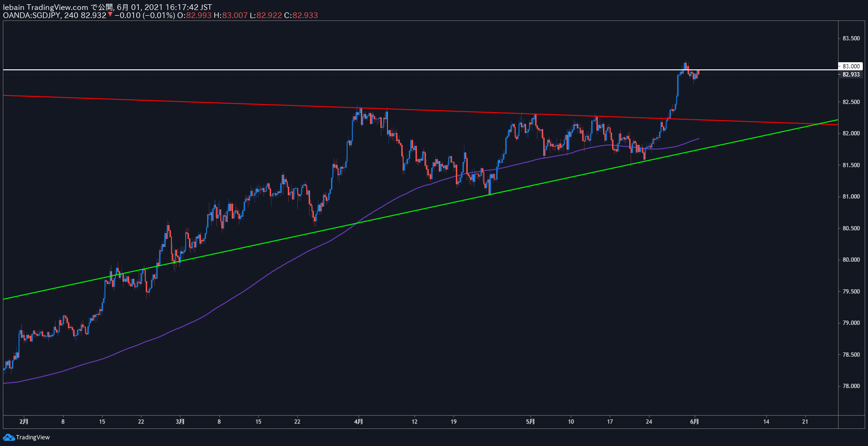Click the 79.000 price axis label
This screenshot has height=446, width=868.
tap(851, 323)
